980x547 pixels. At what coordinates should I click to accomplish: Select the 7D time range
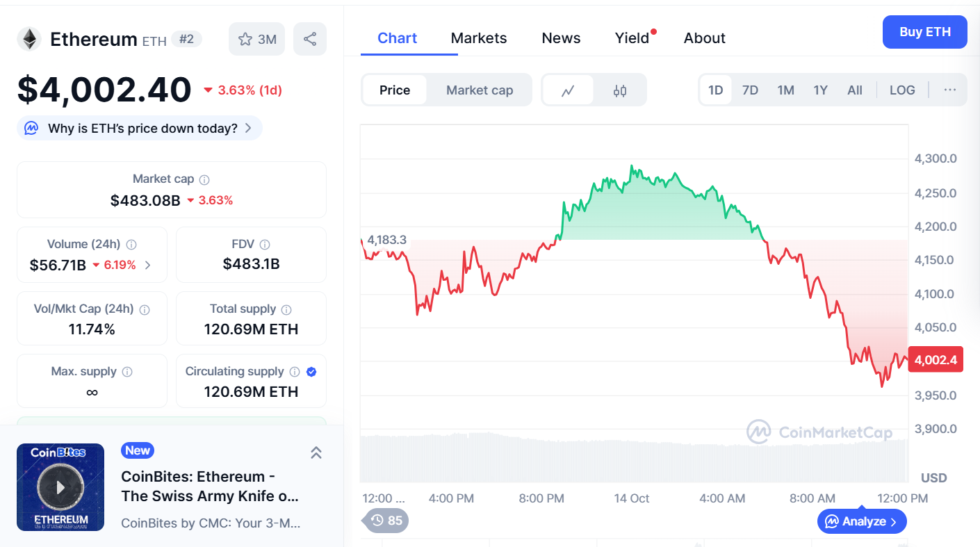pyautogui.click(x=750, y=90)
